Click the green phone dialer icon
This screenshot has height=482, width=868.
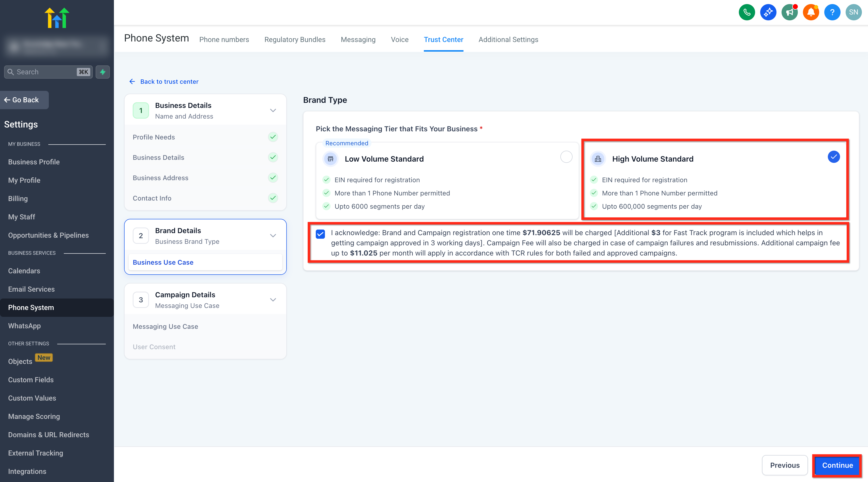(747, 12)
